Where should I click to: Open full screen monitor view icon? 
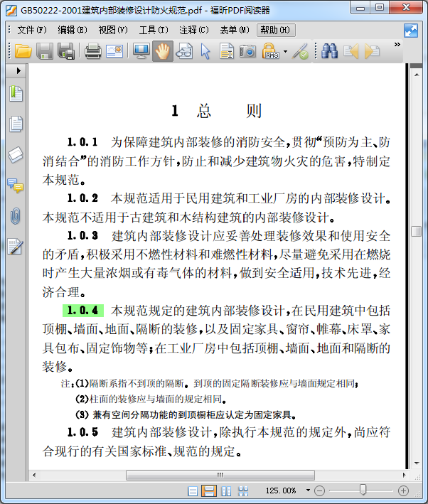[x=141, y=51]
